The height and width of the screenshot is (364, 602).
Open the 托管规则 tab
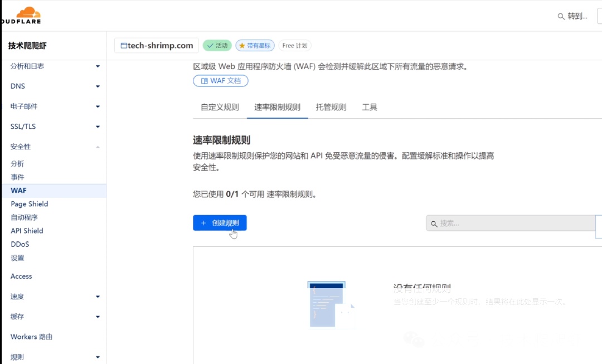[x=331, y=107]
